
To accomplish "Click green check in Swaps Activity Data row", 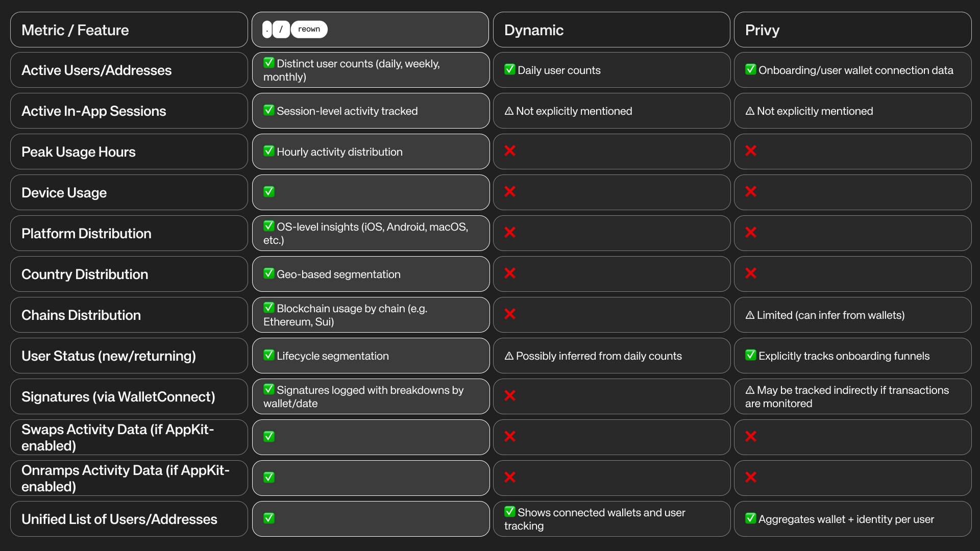I will coord(269,437).
